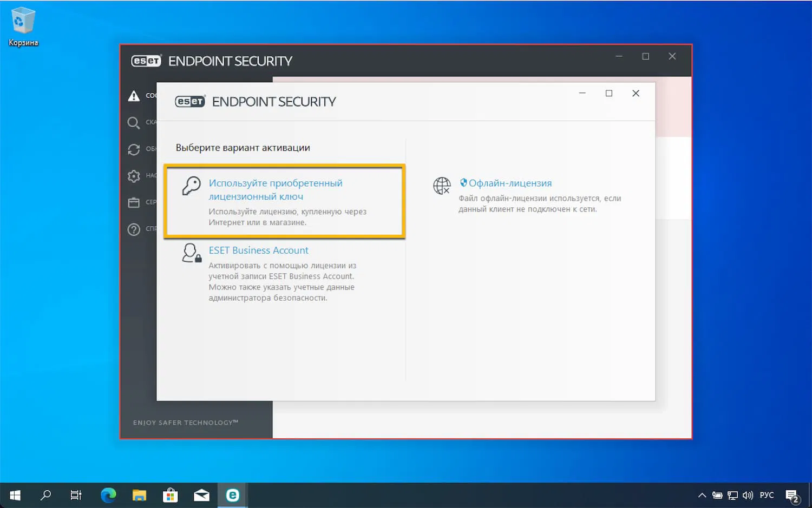The width and height of the screenshot is (812, 508).
Task: Click the update refresh icon in the sidebar
Action: [134, 149]
